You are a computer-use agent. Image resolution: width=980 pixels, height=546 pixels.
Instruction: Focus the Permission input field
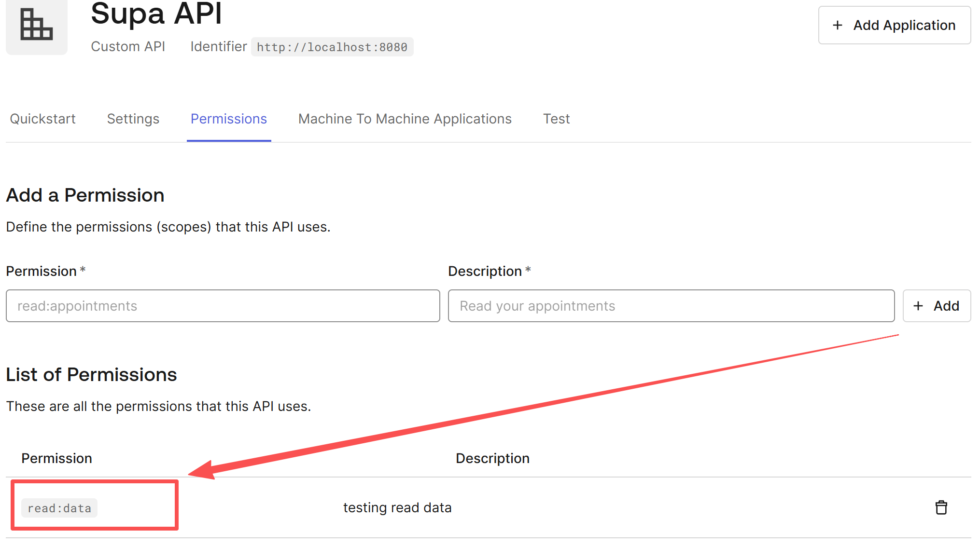[x=223, y=306]
